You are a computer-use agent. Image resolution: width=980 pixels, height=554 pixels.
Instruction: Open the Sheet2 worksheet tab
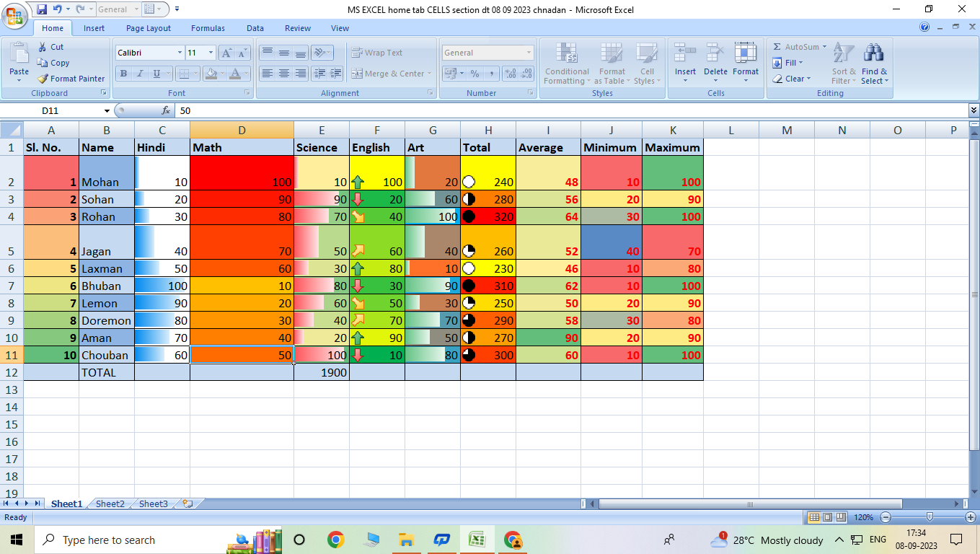(110, 504)
